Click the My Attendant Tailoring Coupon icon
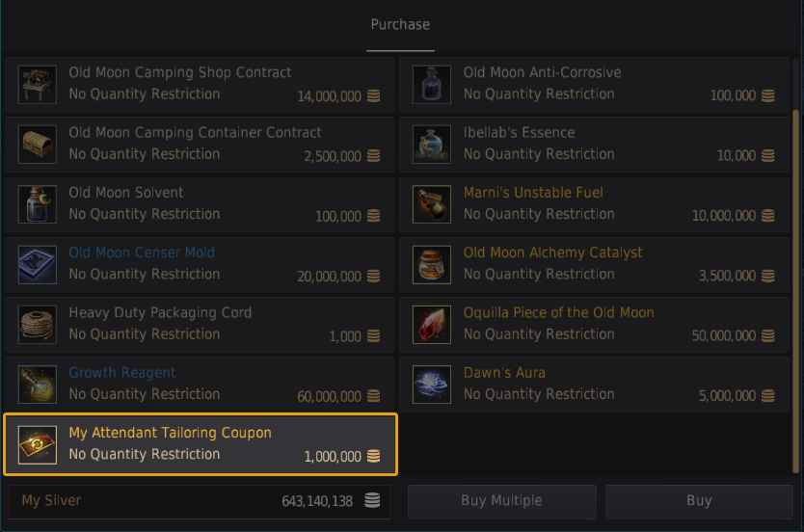This screenshot has height=532, width=804. pyautogui.click(x=38, y=444)
